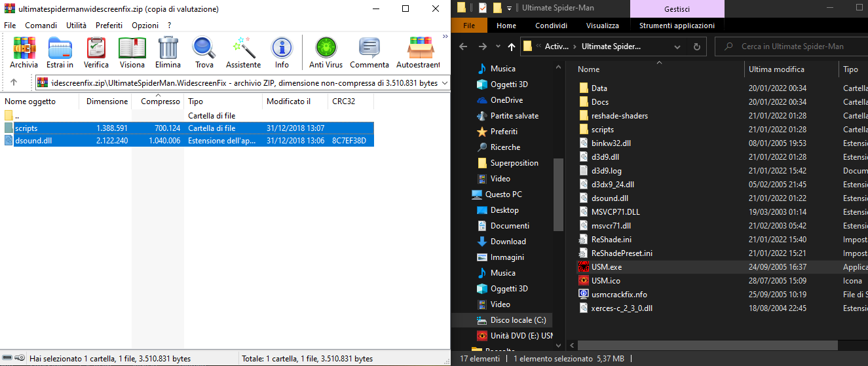
Task: Click the Gestisci contextual tab
Action: (x=677, y=9)
